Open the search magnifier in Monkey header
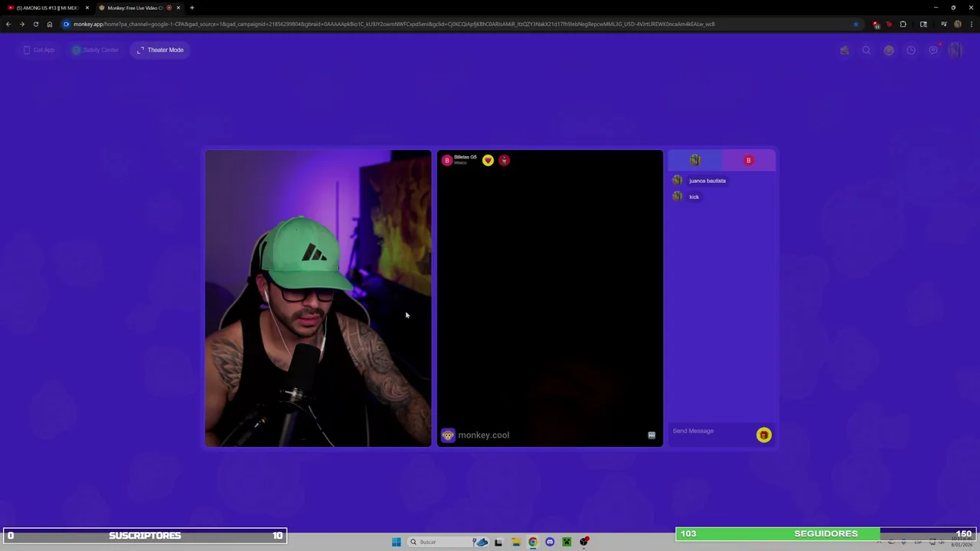Viewport: 980px width, 551px height. tap(867, 51)
